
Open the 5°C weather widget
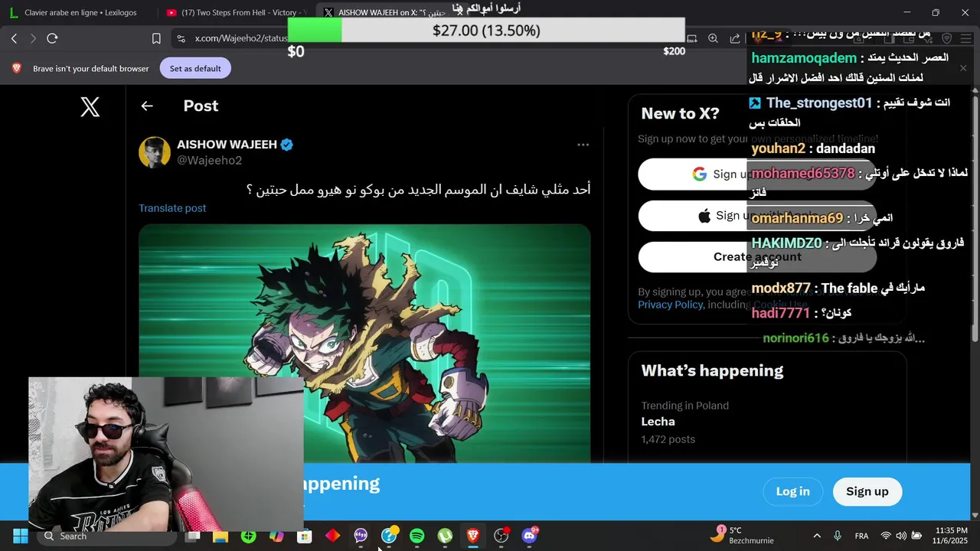click(x=741, y=536)
